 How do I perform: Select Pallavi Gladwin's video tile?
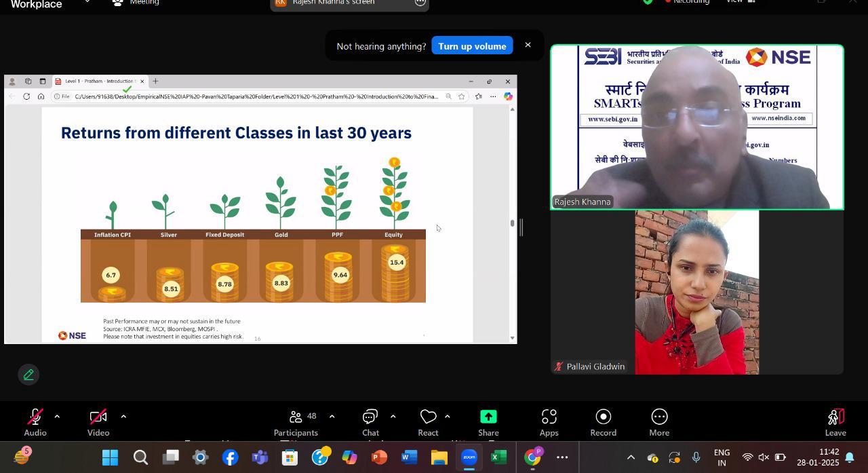click(x=697, y=292)
